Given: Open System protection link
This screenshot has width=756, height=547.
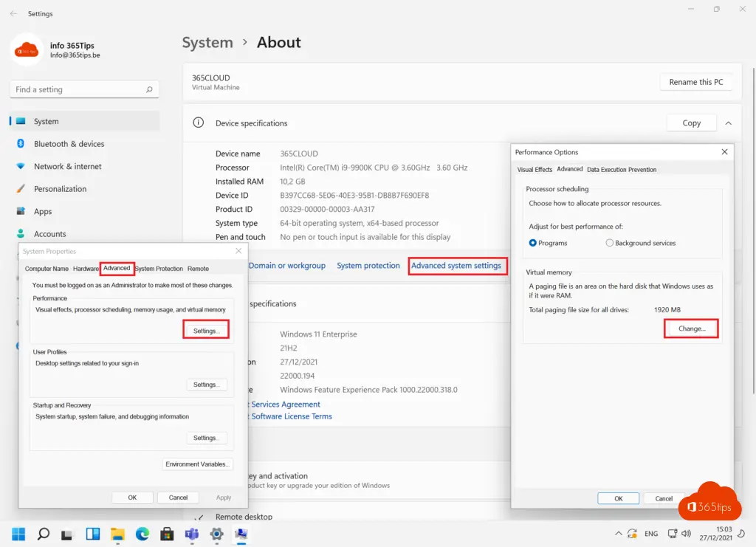Looking at the screenshot, I should [368, 266].
